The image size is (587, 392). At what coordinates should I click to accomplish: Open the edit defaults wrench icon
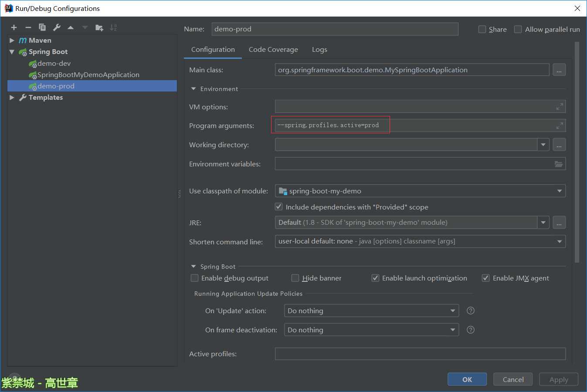(x=57, y=27)
